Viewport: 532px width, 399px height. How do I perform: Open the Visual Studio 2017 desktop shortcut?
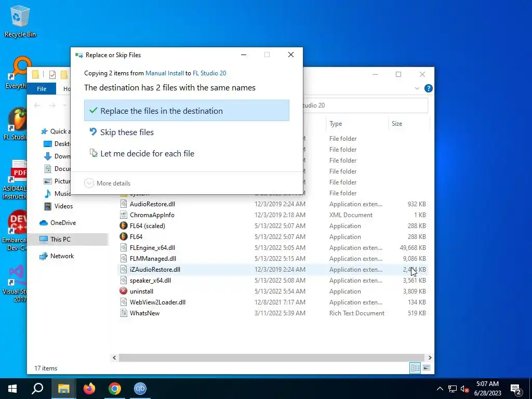[x=15, y=283]
